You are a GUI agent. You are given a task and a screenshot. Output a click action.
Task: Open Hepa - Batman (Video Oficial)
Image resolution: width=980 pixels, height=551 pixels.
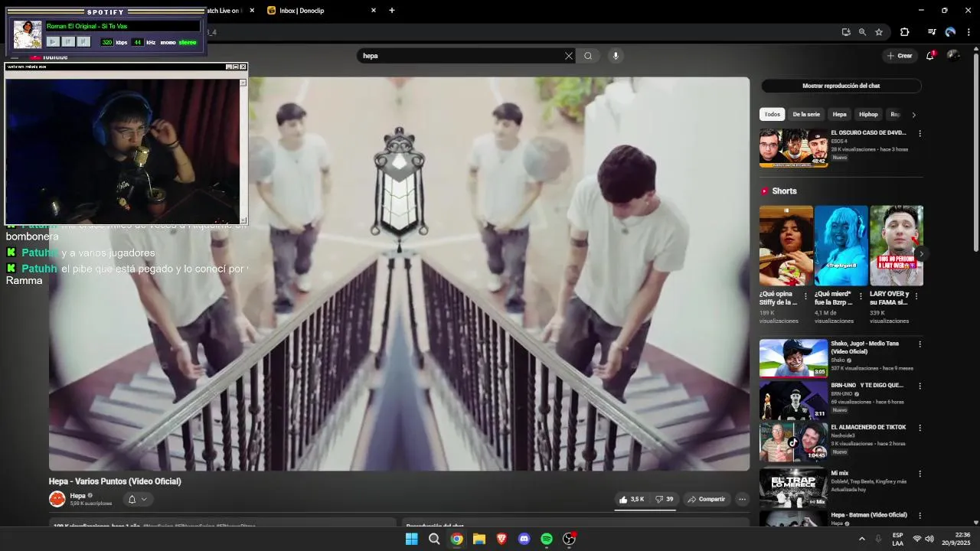(868, 515)
